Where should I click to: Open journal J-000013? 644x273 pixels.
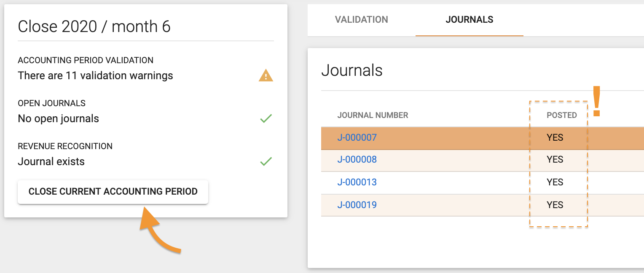click(357, 182)
